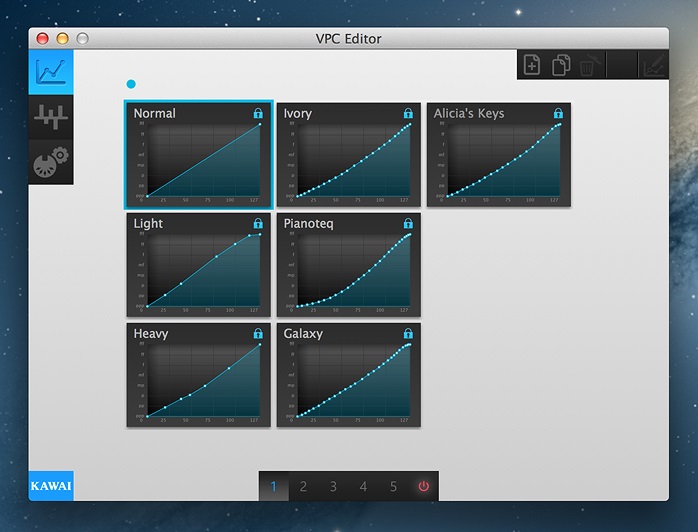This screenshot has height=532, width=698.
Task: Close the VPC Editor window
Action: coord(42,39)
